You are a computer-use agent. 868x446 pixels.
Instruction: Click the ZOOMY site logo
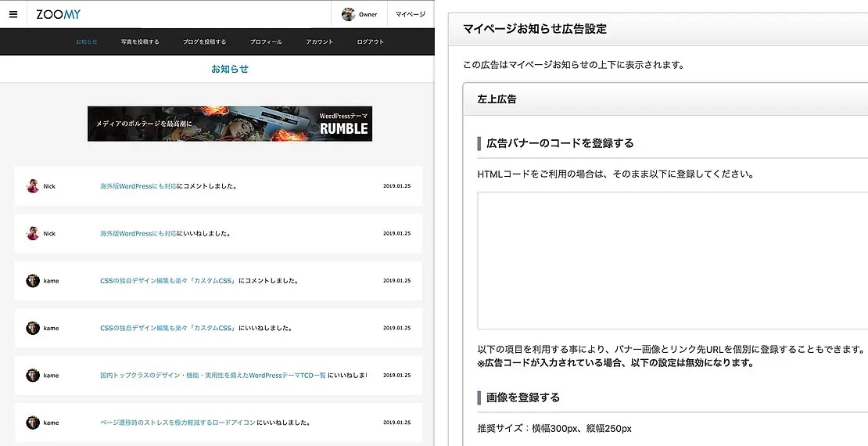point(59,14)
